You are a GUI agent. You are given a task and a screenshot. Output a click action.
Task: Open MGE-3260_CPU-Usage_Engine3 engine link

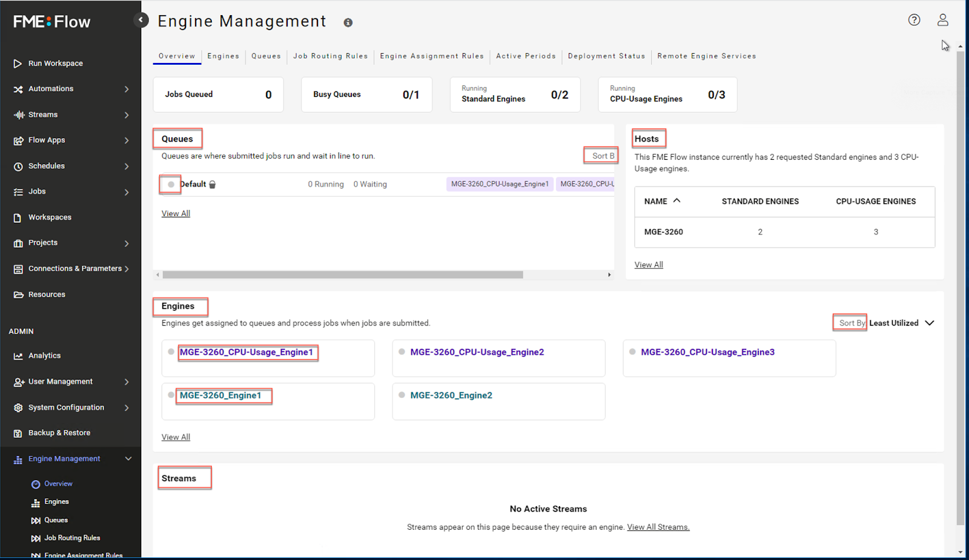pyautogui.click(x=708, y=352)
